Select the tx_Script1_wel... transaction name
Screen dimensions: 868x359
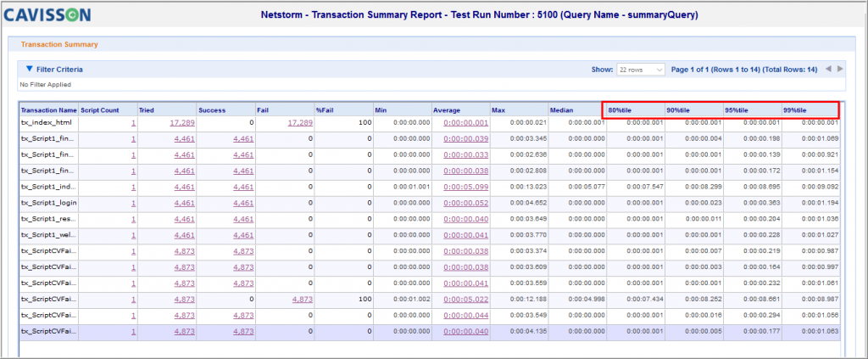tap(47, 235)
